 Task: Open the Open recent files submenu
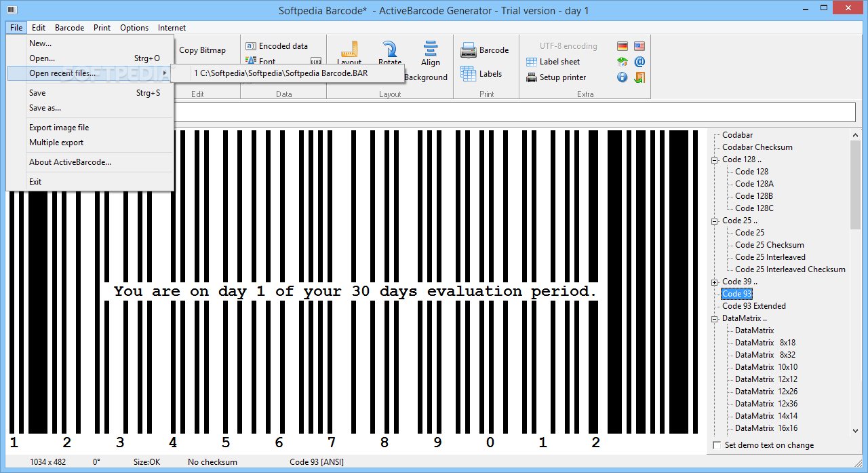(x=90, y=73)
